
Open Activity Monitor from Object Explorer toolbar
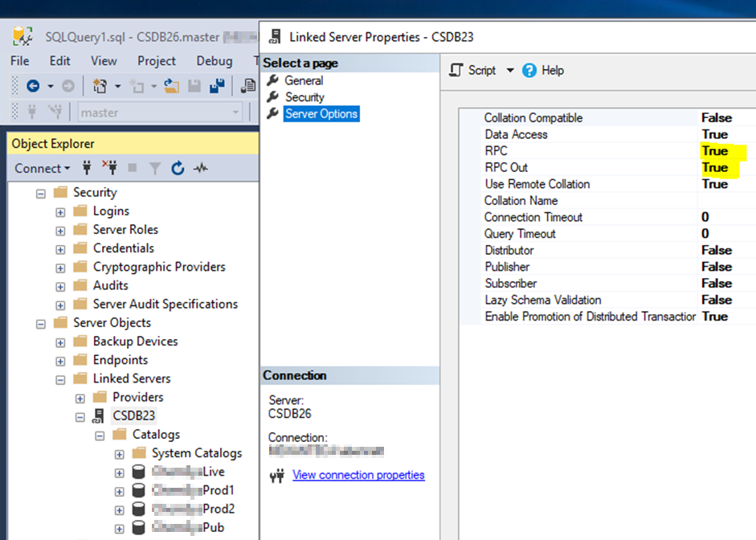pyautogui.click(x=200, y=168)
